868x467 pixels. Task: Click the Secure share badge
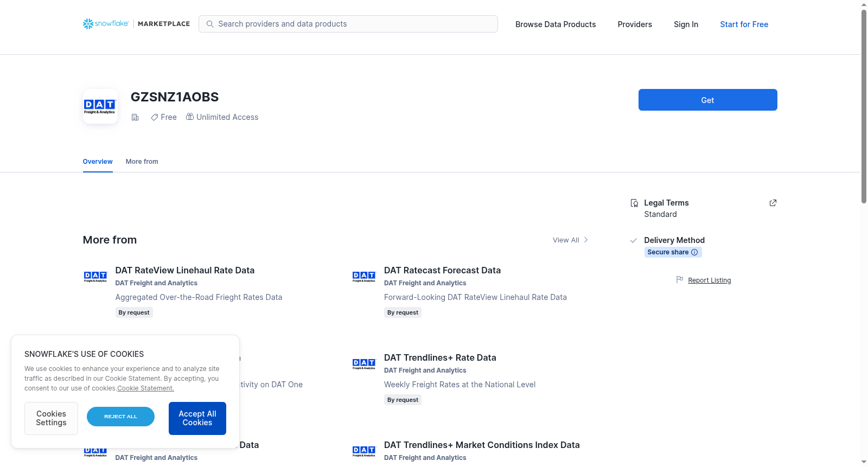[673, 252]
